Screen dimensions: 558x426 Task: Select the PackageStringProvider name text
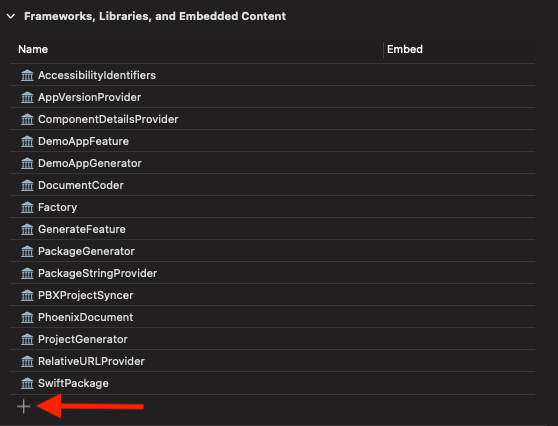[98, 274]
